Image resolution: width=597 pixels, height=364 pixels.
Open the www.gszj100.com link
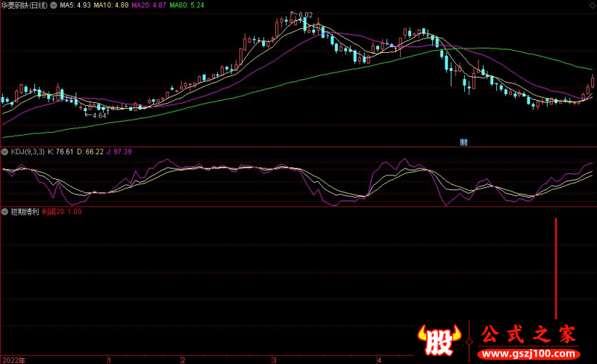pyautogui.click(x=529, y=354)
